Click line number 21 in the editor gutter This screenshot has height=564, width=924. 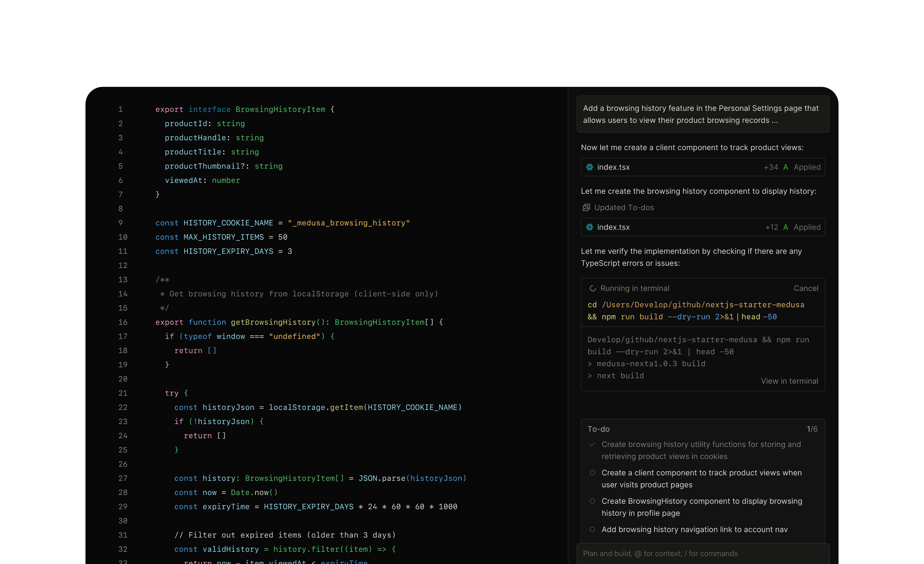pyautogui.click(x=123, y=393)
